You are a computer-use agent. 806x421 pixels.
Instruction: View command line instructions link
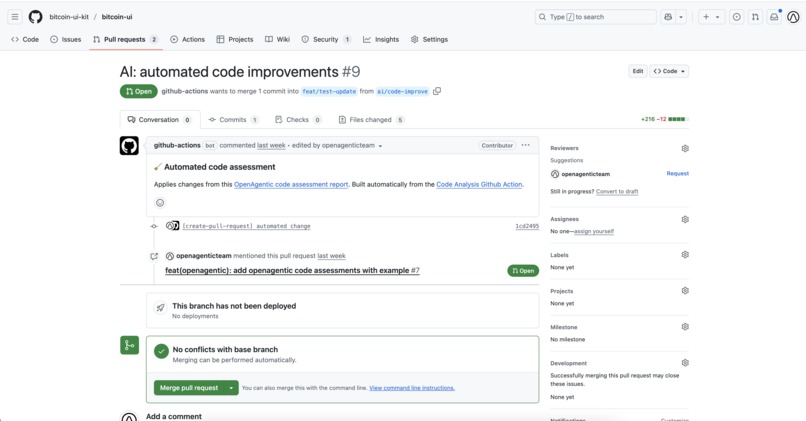coord(412,388)
